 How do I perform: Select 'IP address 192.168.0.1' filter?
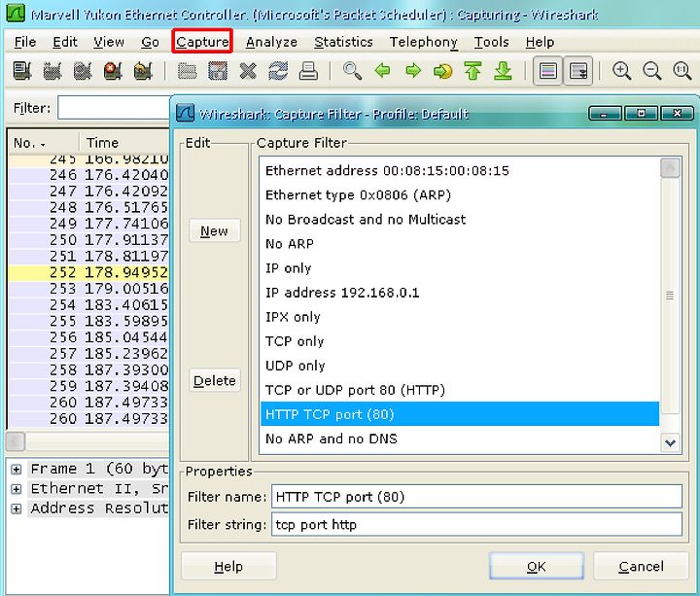tap(460, 293)
